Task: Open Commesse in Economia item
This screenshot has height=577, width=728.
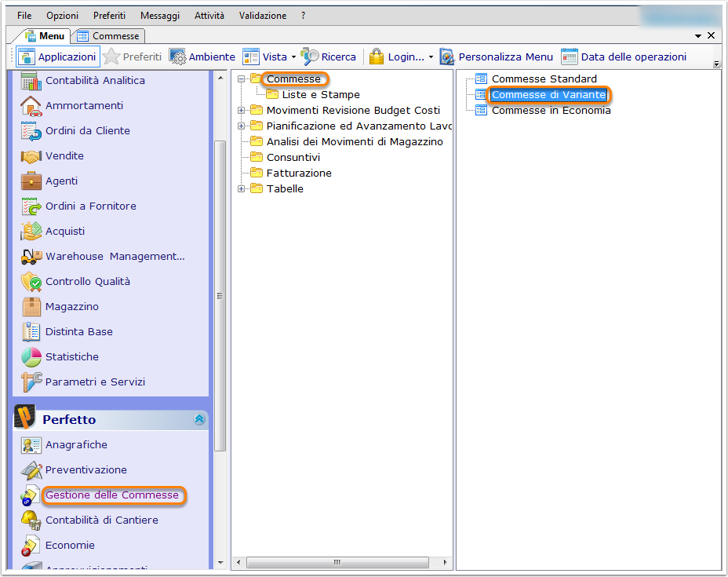Action: (x=551, y=111)
